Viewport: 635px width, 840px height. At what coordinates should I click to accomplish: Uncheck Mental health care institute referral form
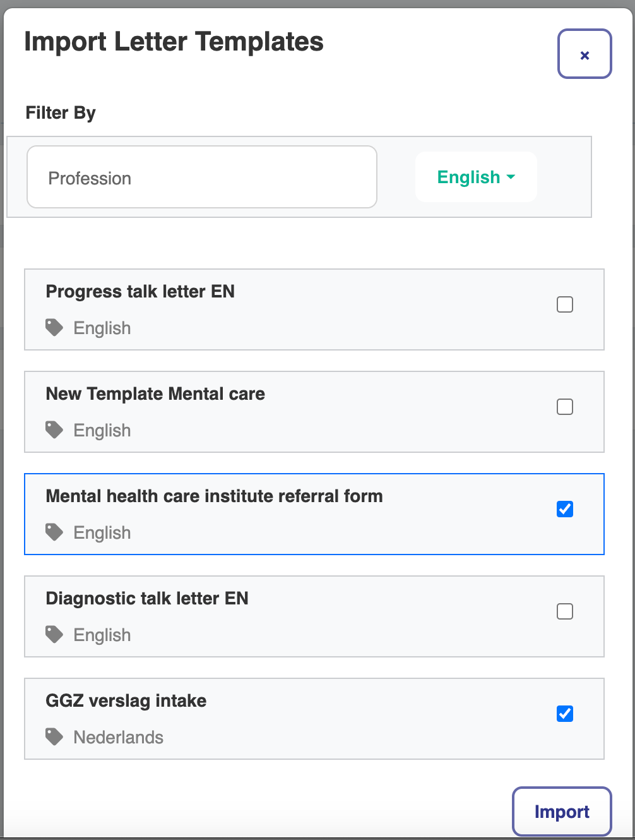565,509
